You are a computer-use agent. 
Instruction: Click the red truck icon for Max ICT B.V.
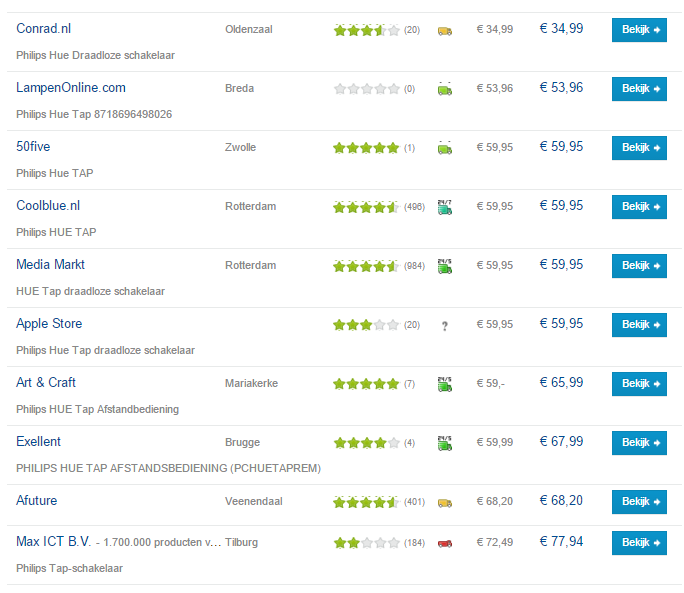[445, 543]
